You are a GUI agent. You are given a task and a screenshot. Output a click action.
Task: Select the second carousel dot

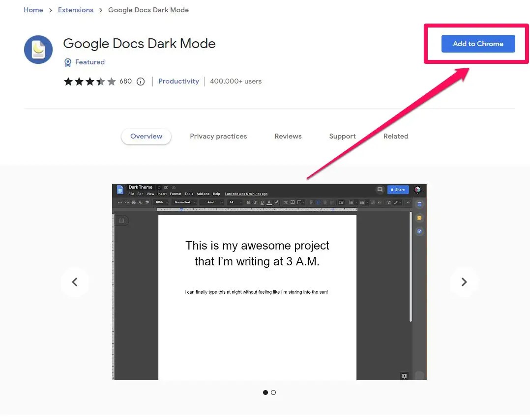pos(273,392)
